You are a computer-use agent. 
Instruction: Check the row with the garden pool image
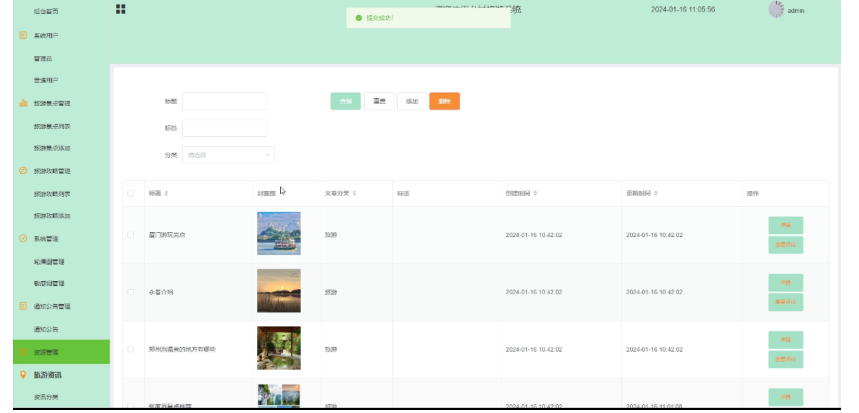click(130, 349)
